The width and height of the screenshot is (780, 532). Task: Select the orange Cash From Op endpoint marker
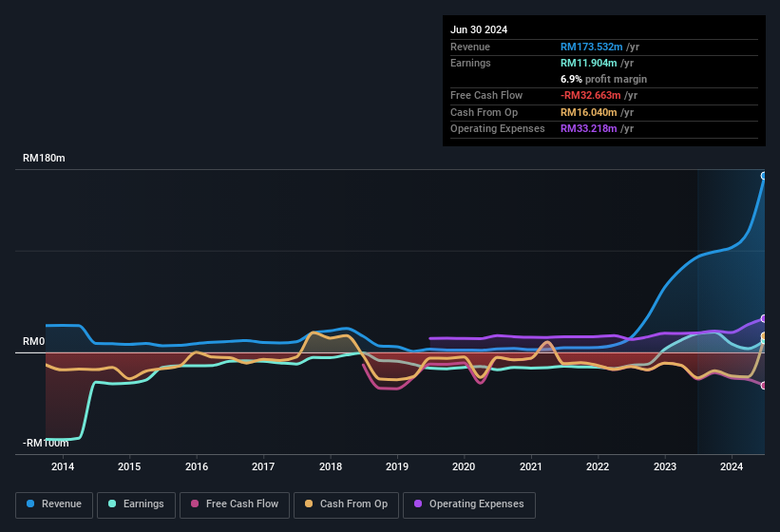764,337
